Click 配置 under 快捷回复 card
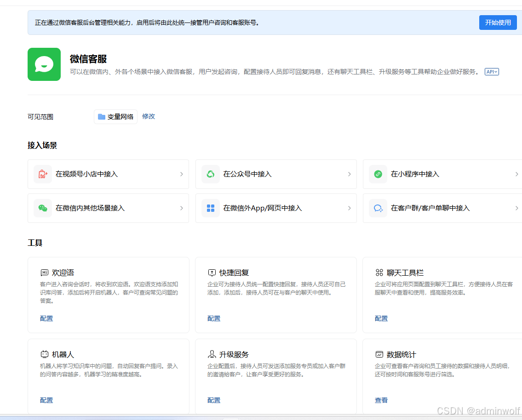Viewport: 522px width, 420px height. pyautogui.click(x=214, y=318)
